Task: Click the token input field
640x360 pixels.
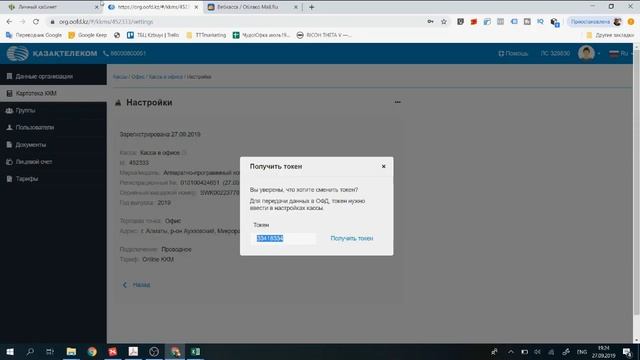Action: 284,238
